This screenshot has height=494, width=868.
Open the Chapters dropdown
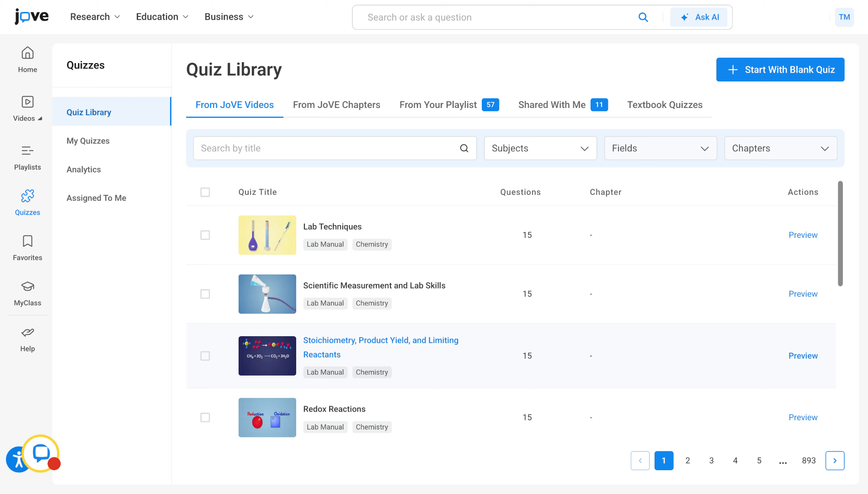(780, 148)
